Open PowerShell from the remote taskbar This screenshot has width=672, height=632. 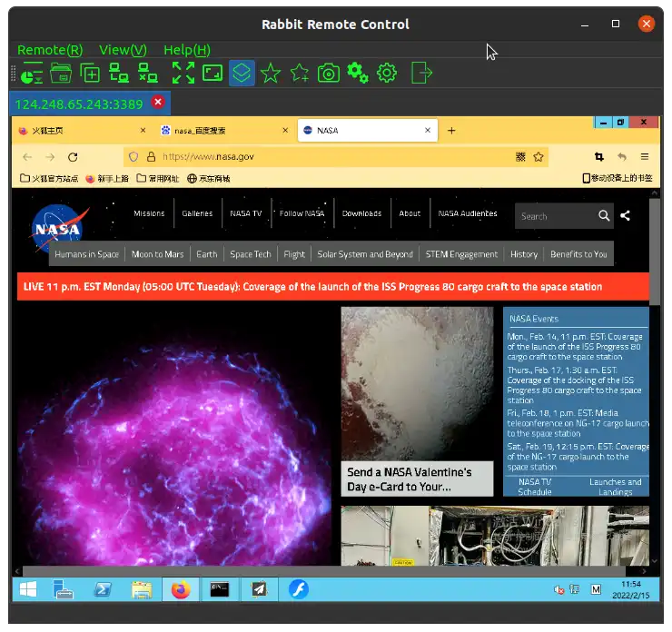(103, 589)
